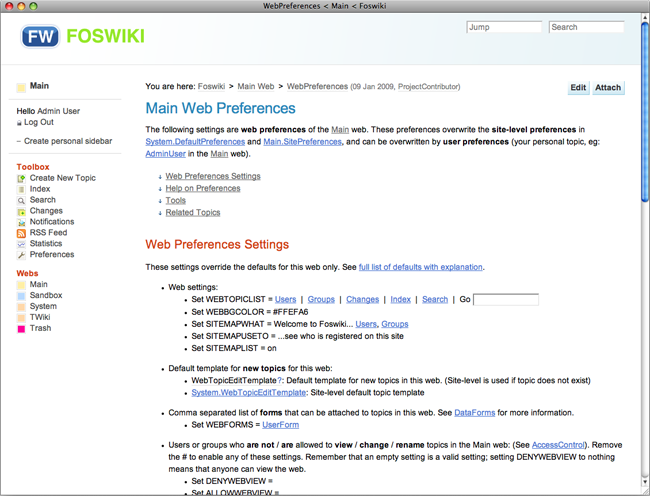
Task: Open the TWiki web
Action: [40, 317]
